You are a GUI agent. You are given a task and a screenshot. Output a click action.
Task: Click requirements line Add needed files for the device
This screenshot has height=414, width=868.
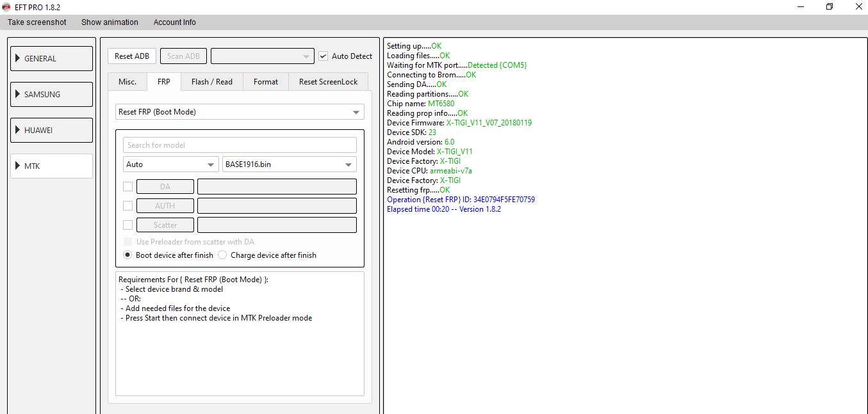pyautogui.click(x=175, y=308)
